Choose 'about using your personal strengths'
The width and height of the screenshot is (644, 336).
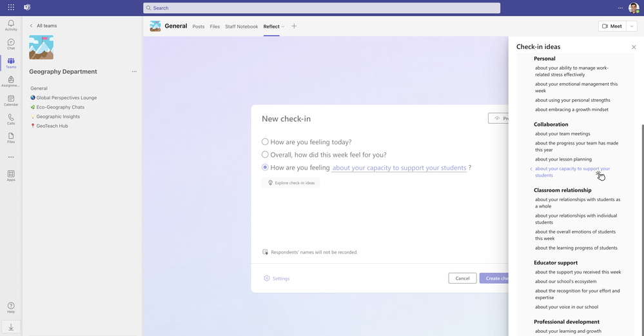click(572, 100)
